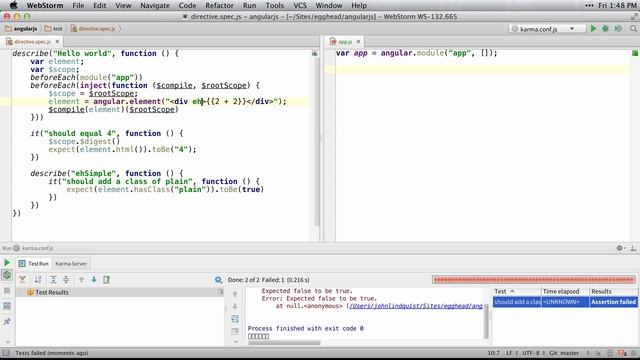Viewport: 640px width, 360px height.
Task: Click the directive.spec.js breadcrumb
Action: (93, 29)
